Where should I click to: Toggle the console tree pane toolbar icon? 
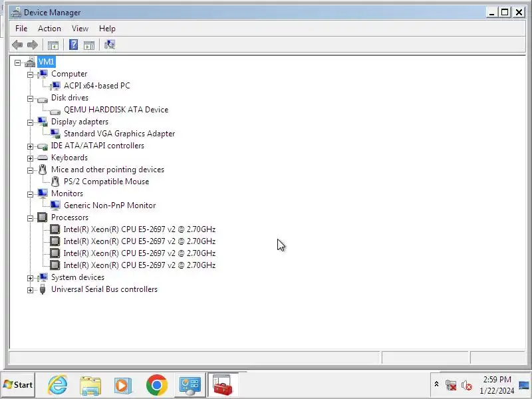coord(53,45)
